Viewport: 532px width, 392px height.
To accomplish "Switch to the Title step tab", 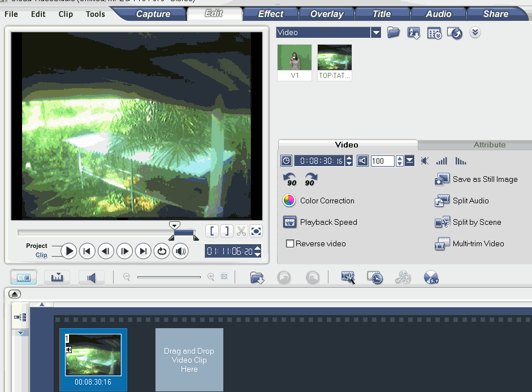I will click(x=382, y=14).
